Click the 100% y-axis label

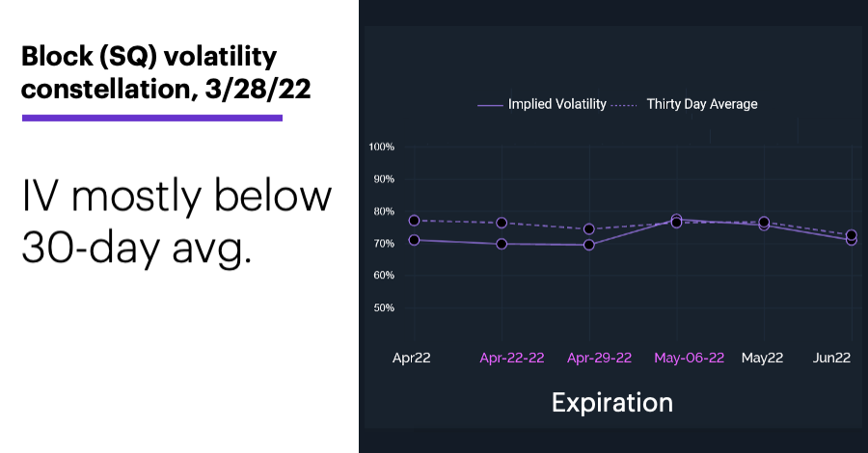pyautogui.click(x=381, y=147)
